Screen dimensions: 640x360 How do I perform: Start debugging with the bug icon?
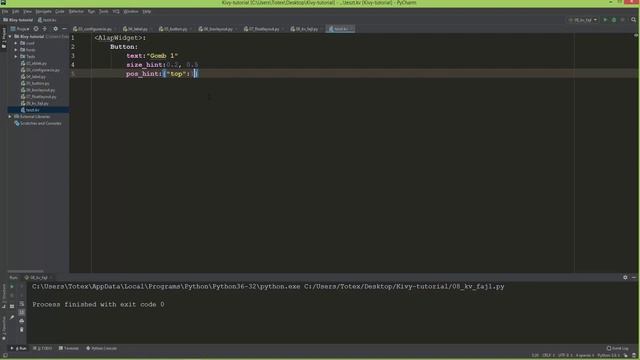(x=614, y=20)
